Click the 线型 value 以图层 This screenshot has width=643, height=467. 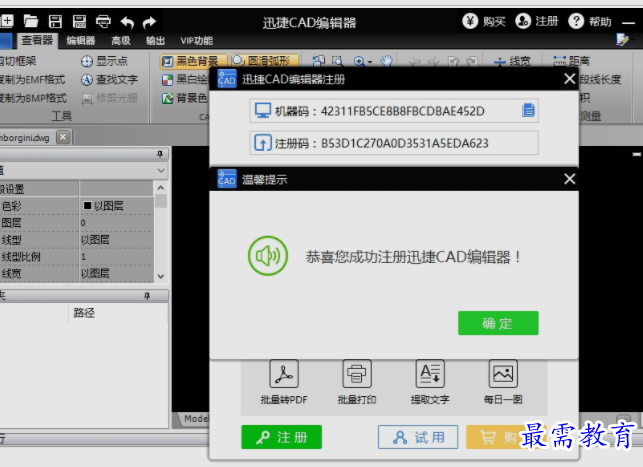(116, 240)
